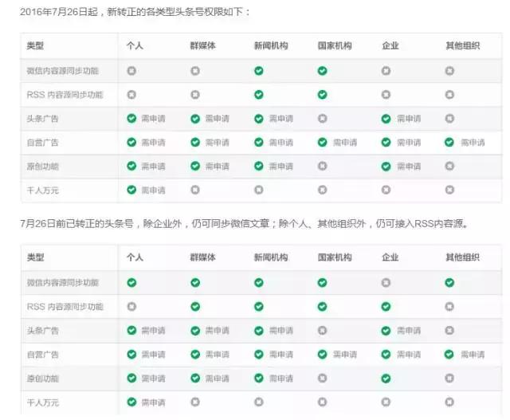Click the gray cross for 其他组织 RSS row in lower table

click(x=449, y=307)
